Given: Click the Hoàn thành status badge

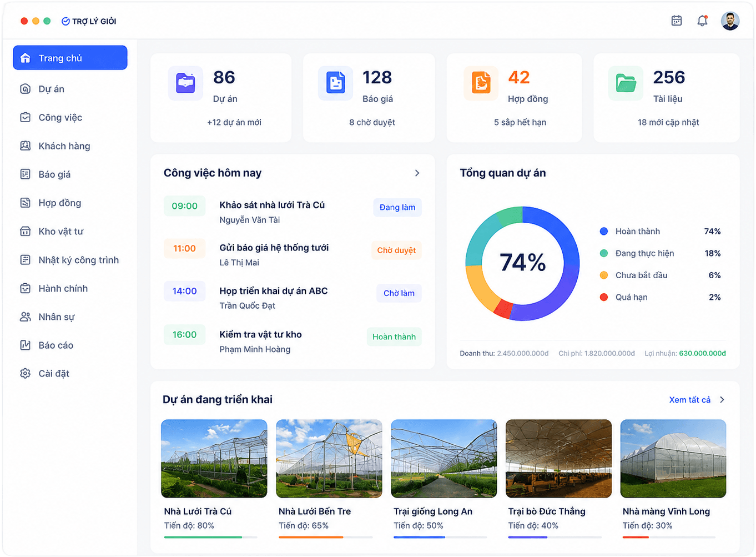Looking at the screenshot, I should [x=394, y=337].
